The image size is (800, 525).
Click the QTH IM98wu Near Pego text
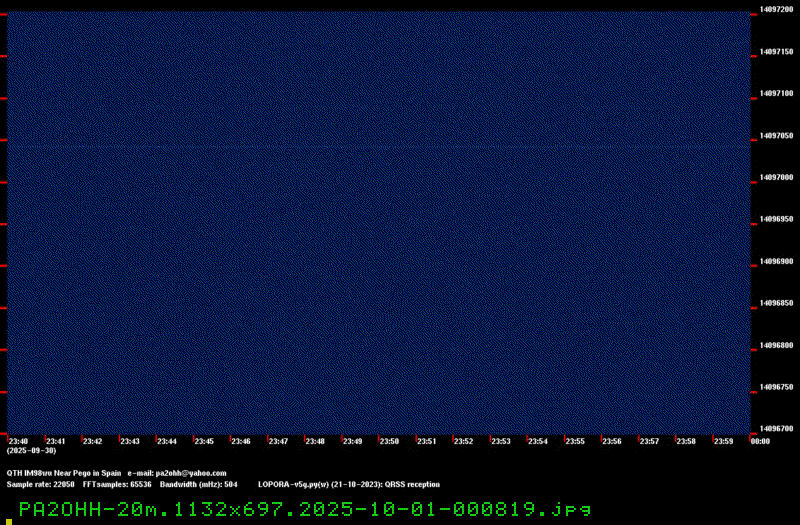click(64, 473)
